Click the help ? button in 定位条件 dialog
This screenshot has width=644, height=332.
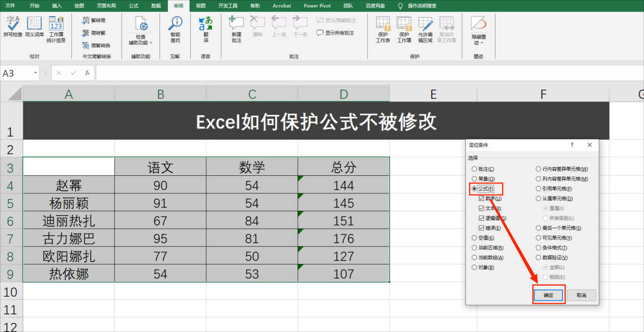[572, 145]
